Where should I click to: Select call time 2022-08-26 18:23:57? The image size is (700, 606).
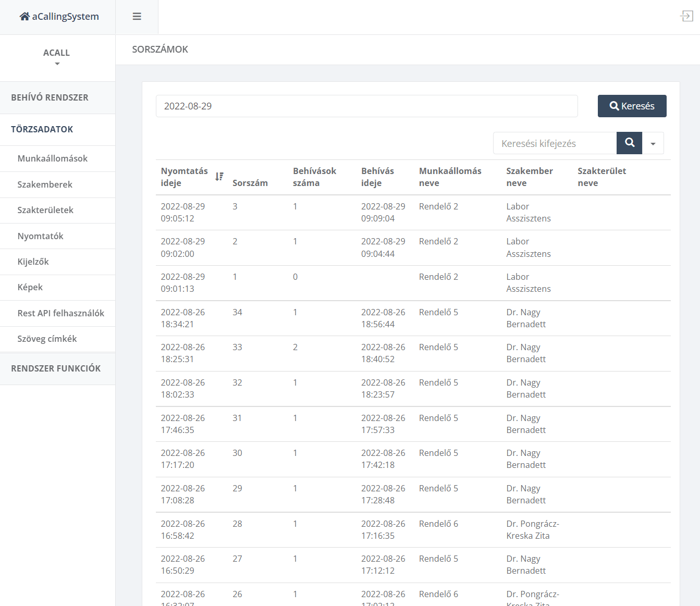[383, 388]
